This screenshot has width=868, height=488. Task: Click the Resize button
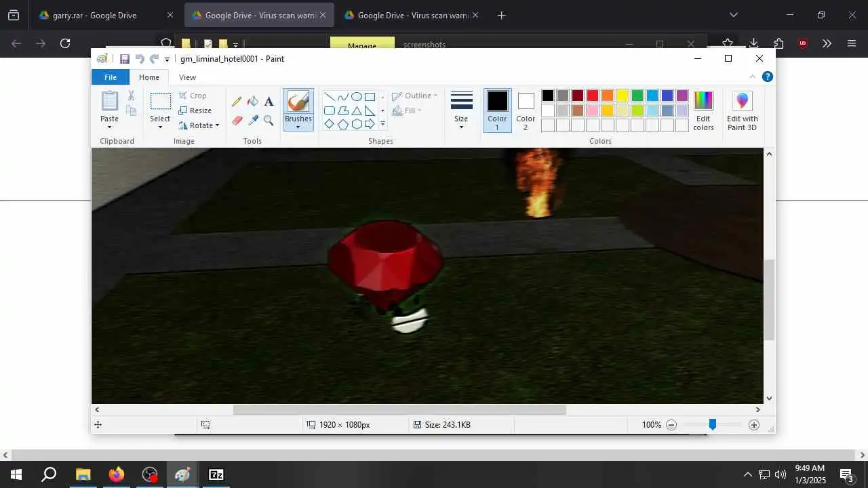195,110
